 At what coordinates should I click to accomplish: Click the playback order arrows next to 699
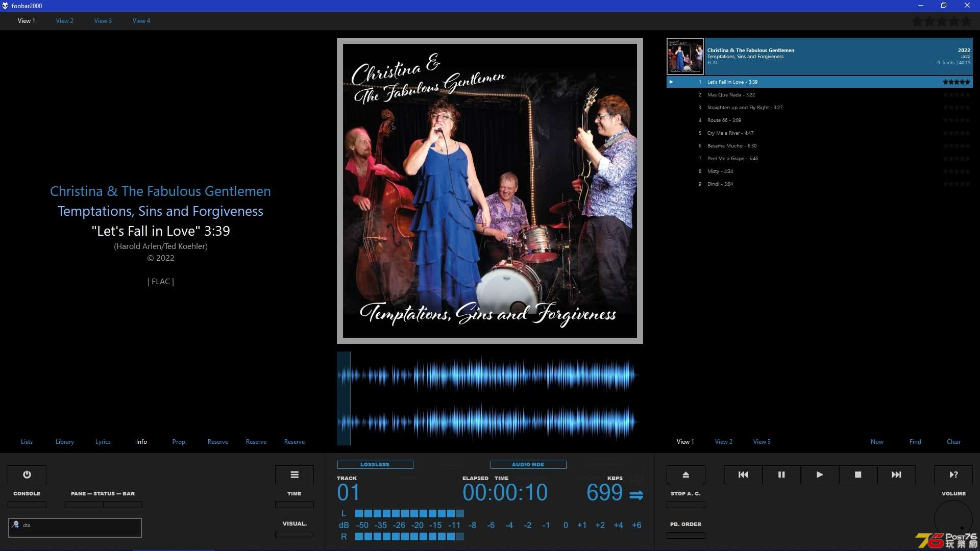[636, 495]
